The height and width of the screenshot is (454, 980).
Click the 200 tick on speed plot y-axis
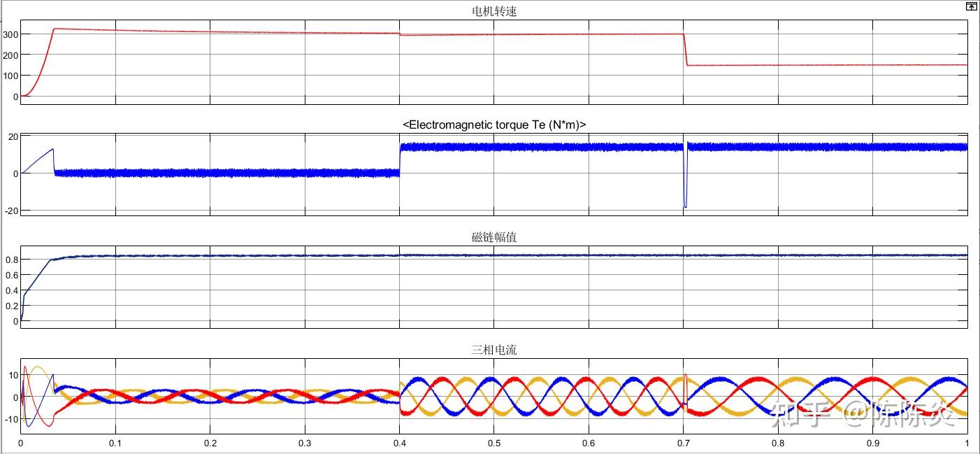(10, 55)
